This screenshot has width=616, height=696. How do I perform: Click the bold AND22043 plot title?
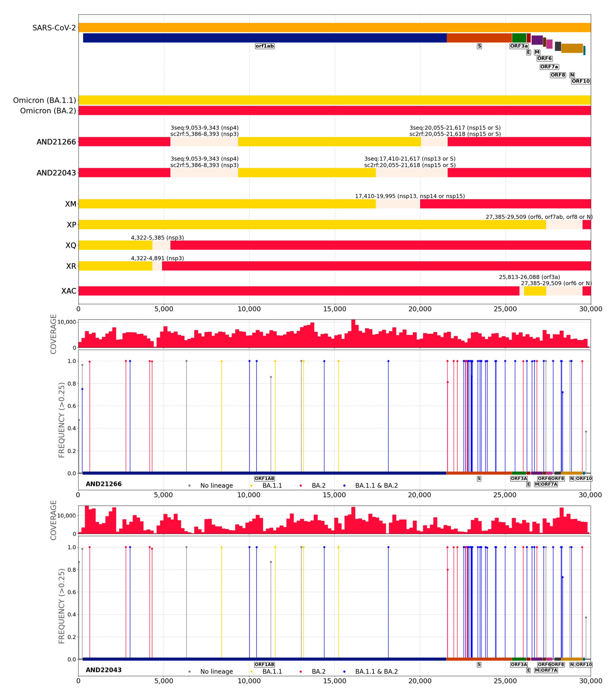pyautogui.click(x=104, y=670)
